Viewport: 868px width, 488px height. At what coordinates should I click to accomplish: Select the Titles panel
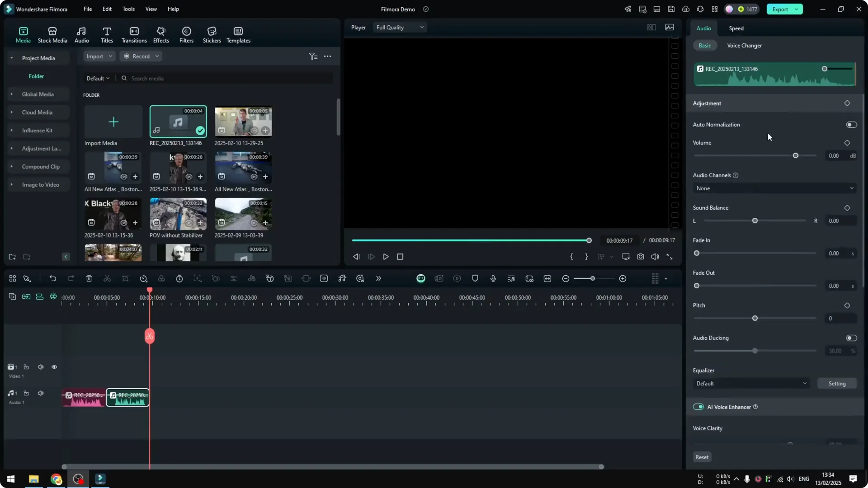point(107,34)
